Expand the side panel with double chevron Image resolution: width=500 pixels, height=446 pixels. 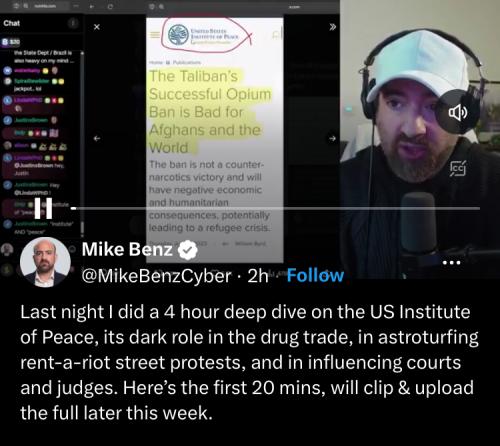(332, 27)
